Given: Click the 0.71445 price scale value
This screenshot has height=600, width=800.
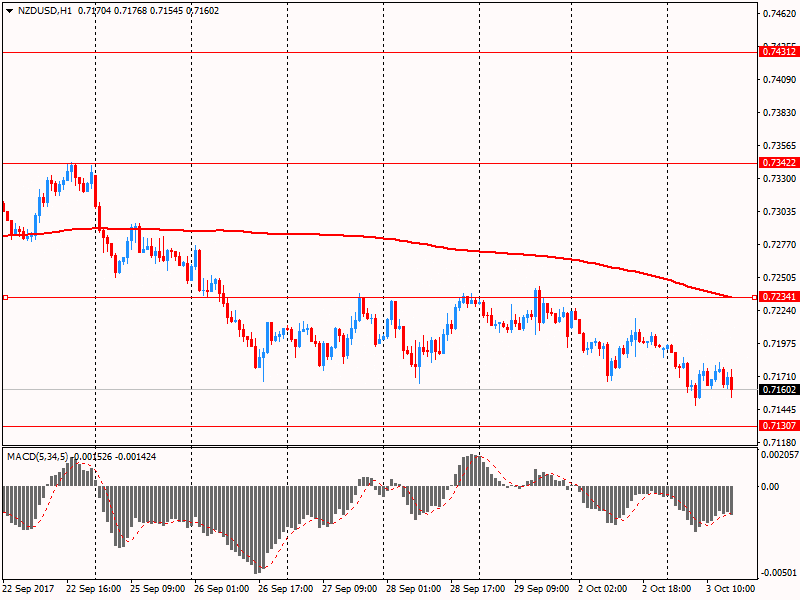Looking at the screenshot, I should (779, 410).
